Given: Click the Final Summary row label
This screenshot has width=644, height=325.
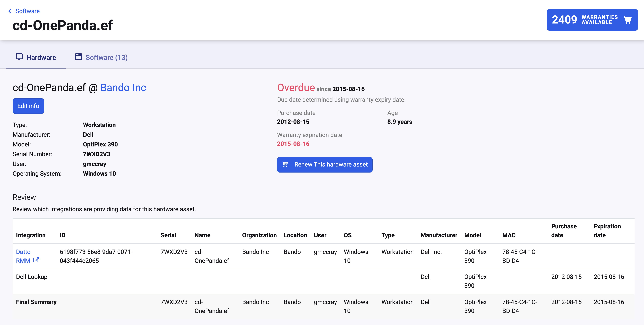Looking at the screenshot, I should pos(36,302).
